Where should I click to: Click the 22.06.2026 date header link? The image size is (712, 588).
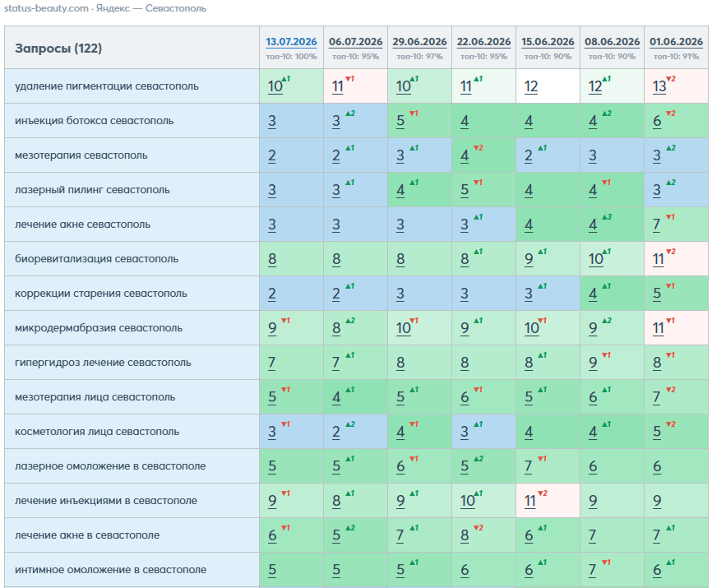pyautogui.click(x=483, y=42)
